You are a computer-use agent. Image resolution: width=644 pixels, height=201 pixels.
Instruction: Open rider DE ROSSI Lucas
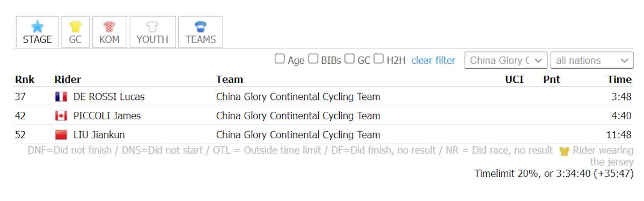109,97
